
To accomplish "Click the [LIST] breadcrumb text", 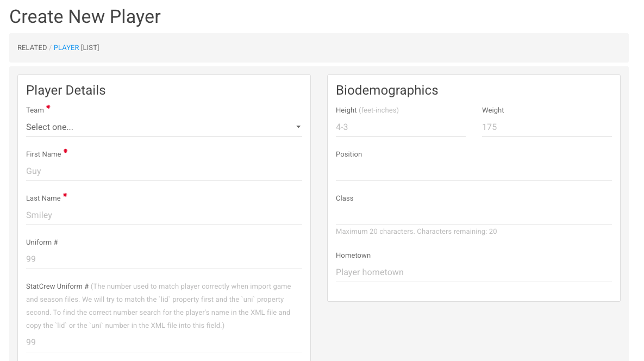I will [x=90, y=48].
